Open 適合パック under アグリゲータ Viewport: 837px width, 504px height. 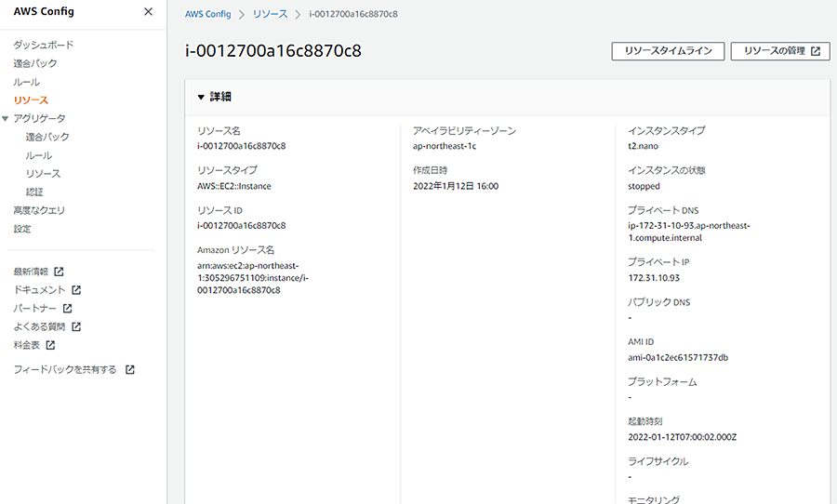pos(47,137)
